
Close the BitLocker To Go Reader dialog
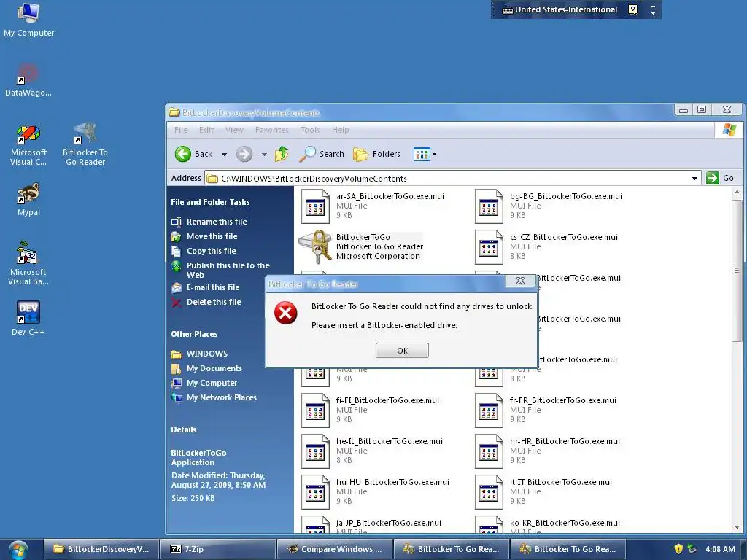520,281
